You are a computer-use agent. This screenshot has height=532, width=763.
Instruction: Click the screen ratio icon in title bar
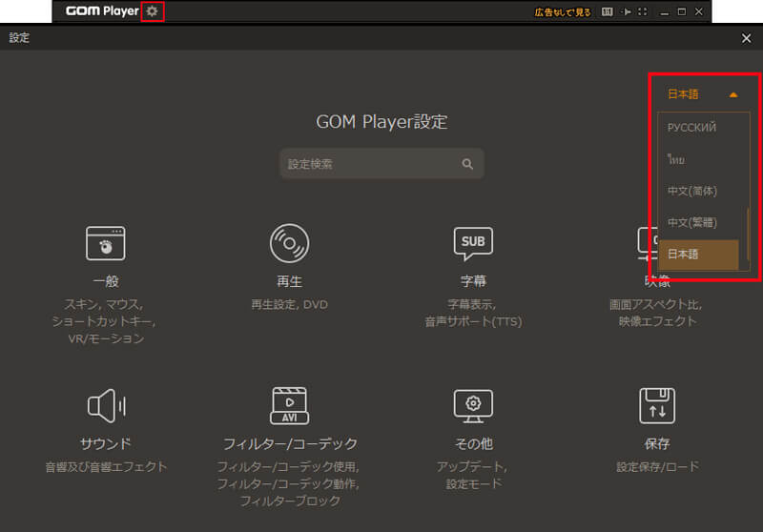pos(607,11)
